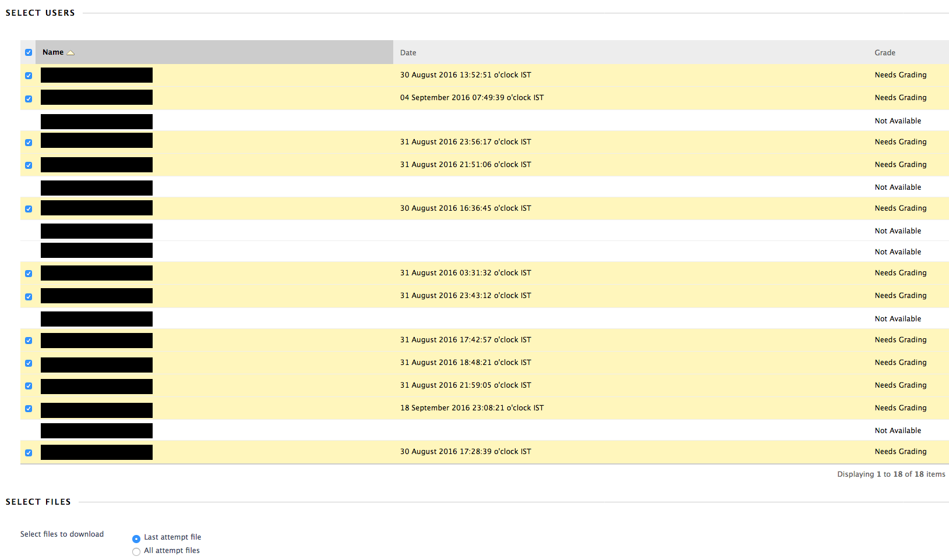
Task: Click the Name column header
Action: click(x=53, y=52)
